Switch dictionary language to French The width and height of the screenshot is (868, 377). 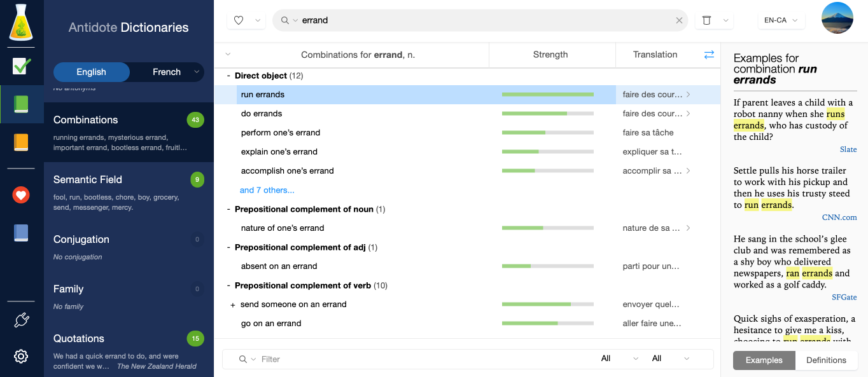pyautogui.click(x=167, y=72)
